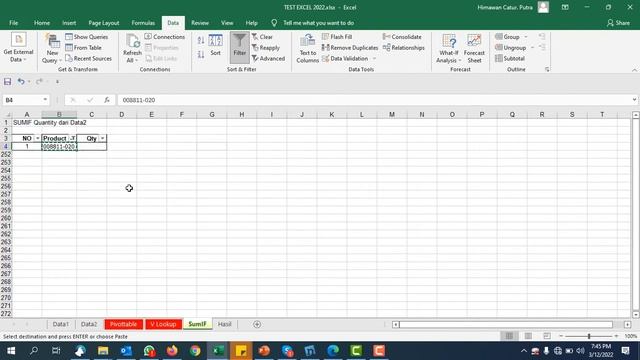
Task: Click Tell me what you want to do
Action: pos(318,23)
